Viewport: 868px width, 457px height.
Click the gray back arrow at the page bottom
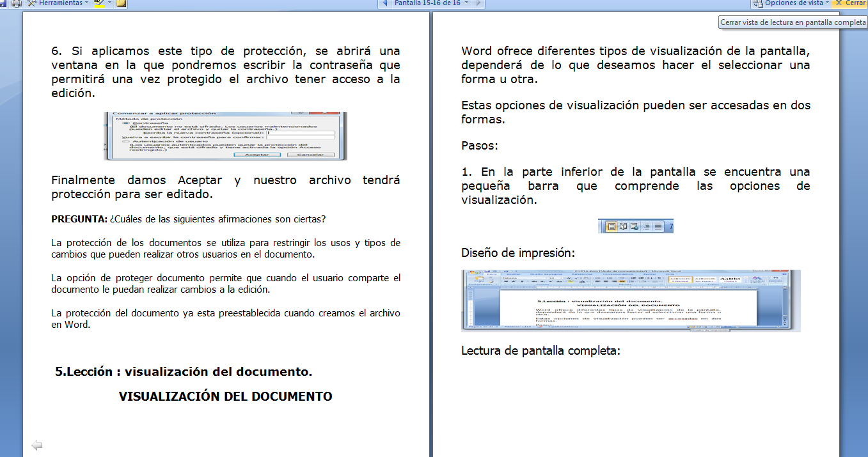pyautogui.click(x=36, y=445)
